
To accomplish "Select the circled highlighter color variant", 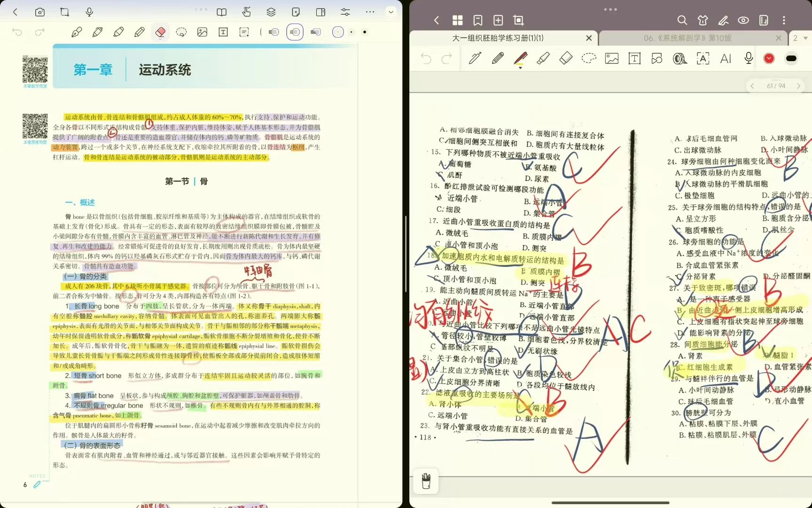I will pyautogui.click(x=295, y=32).
